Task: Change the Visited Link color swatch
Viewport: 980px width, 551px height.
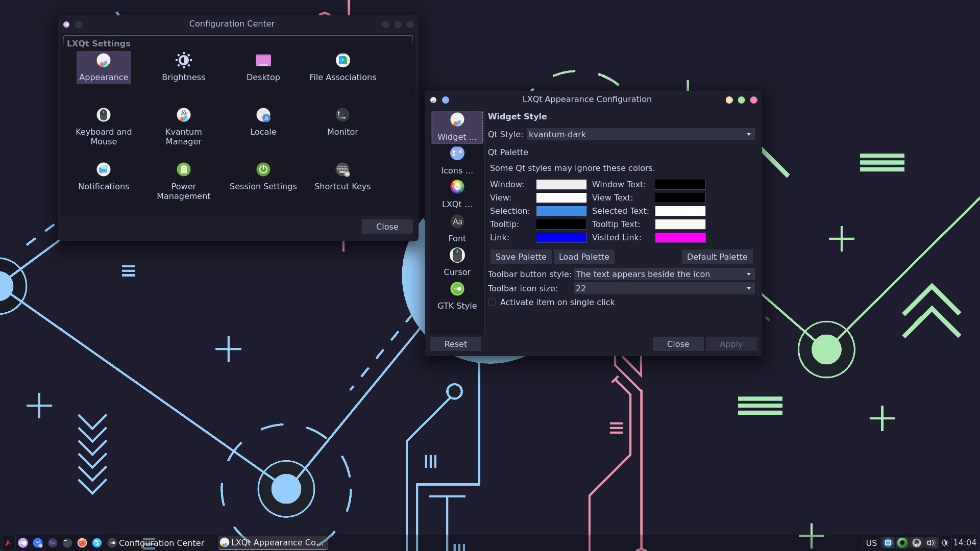Action: tap(680, 237)
